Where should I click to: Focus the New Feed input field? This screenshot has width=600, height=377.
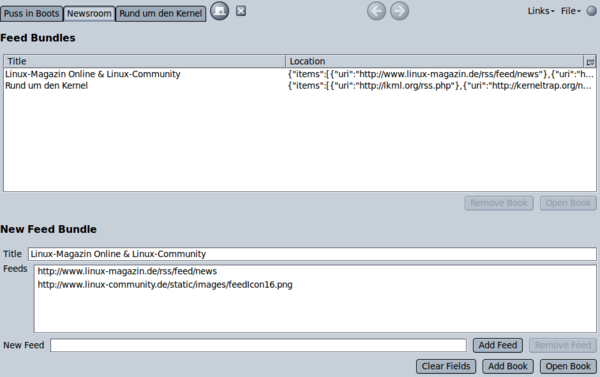click(x=258, y=345)
